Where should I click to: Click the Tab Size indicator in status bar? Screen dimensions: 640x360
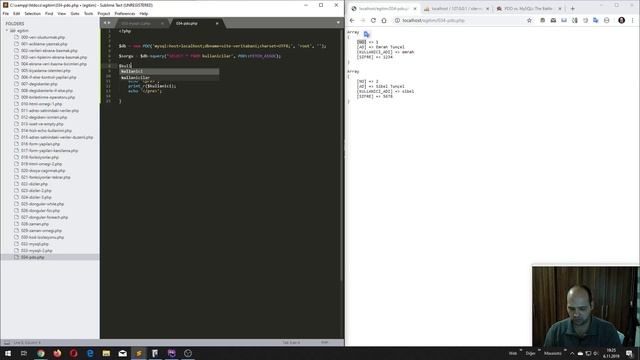click(x=291, y=343)
